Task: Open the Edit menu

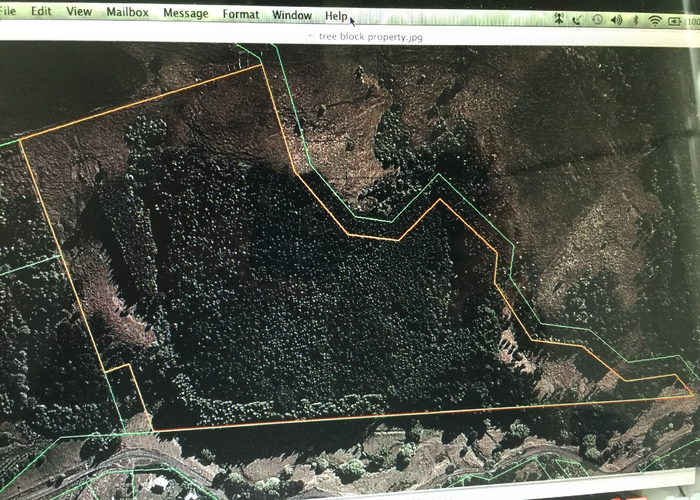Action: [41, 12]
